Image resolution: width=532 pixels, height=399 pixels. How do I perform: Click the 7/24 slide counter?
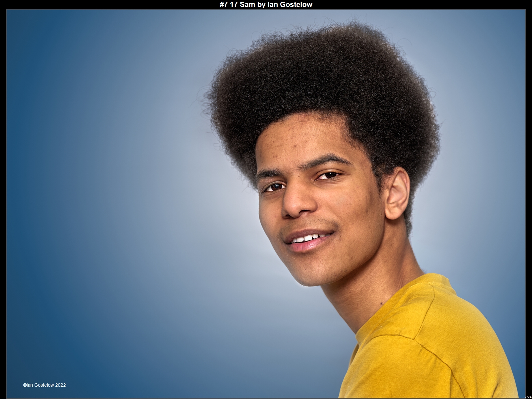[528, 397]
